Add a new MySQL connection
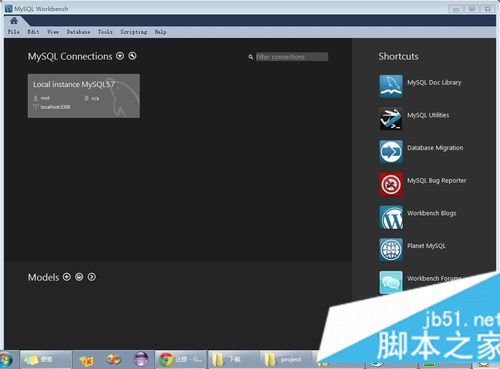This screenshot has height=369, width=500. (x=120, y=56)
